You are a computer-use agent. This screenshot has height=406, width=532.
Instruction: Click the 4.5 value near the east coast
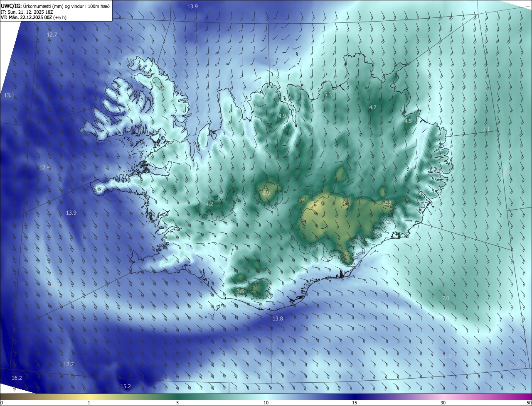click(x=408, y=121)
